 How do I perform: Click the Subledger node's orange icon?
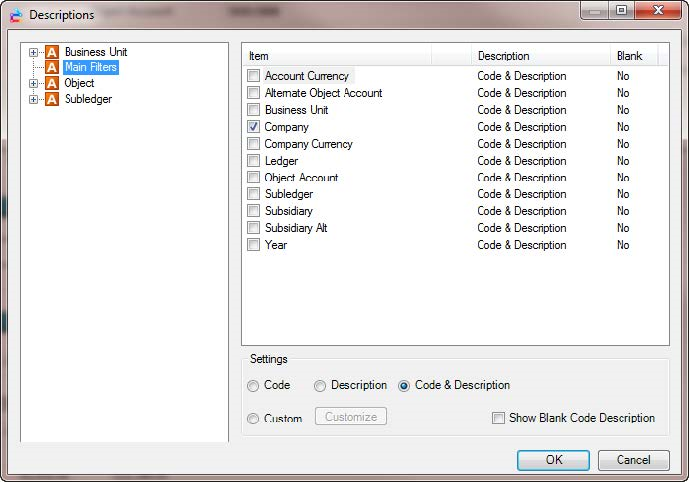tap(52, 100)
